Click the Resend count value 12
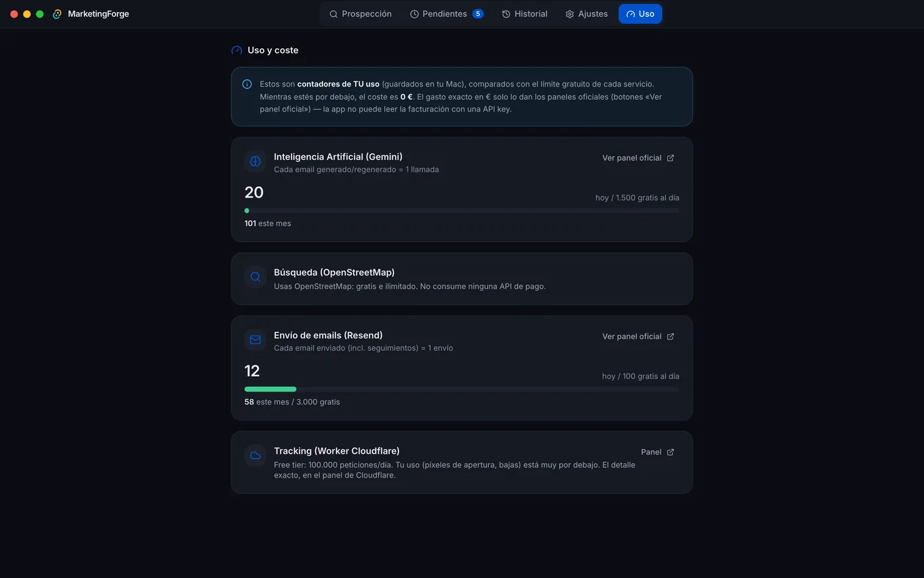924x578 pixels. click(x=252, y=371)
